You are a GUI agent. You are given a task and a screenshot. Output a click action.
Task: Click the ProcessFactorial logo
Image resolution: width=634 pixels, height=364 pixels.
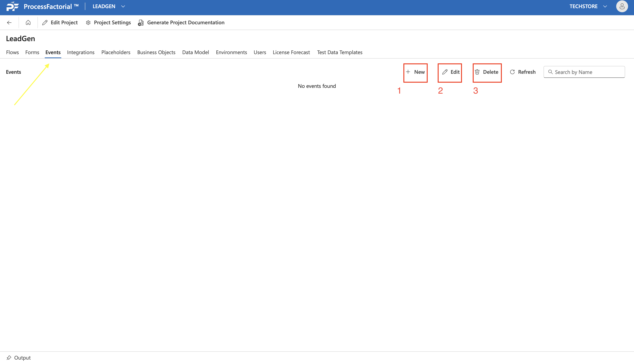click(x=12, y=6)
